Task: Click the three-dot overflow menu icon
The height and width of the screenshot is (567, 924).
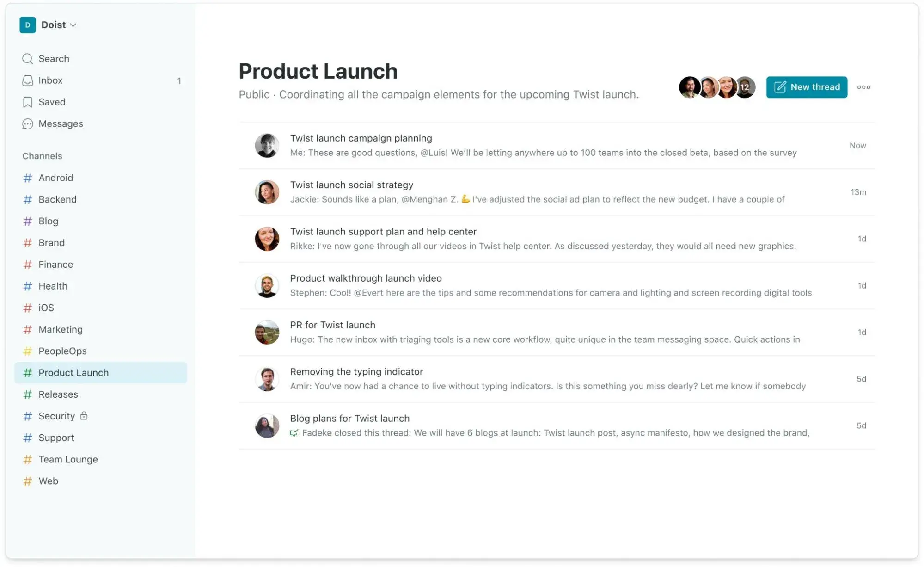Action: [x=863, y=87]
